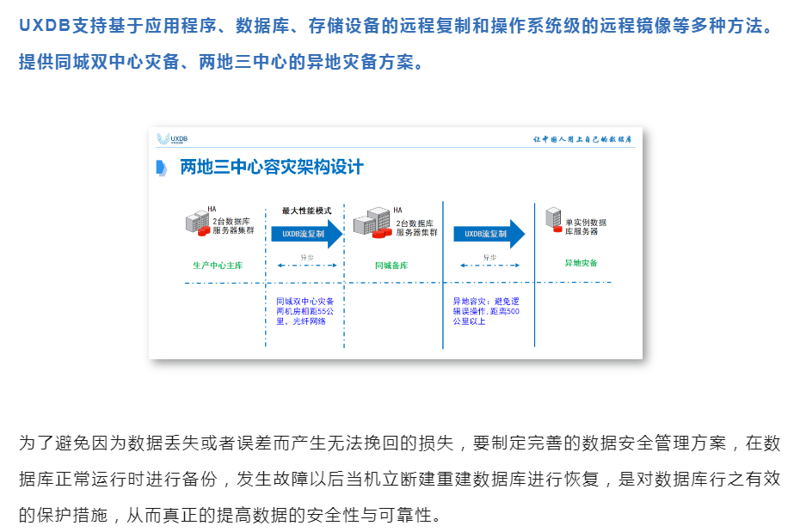Click the green 同城备库 label
Screen dimensions: 800x532
(x=391, y=266)
